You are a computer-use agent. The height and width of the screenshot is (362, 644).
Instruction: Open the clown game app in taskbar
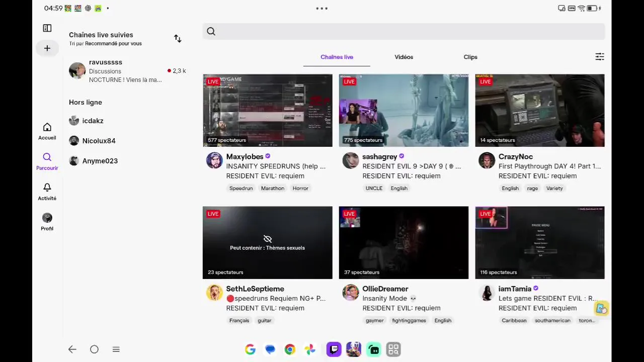coord(354,349)
